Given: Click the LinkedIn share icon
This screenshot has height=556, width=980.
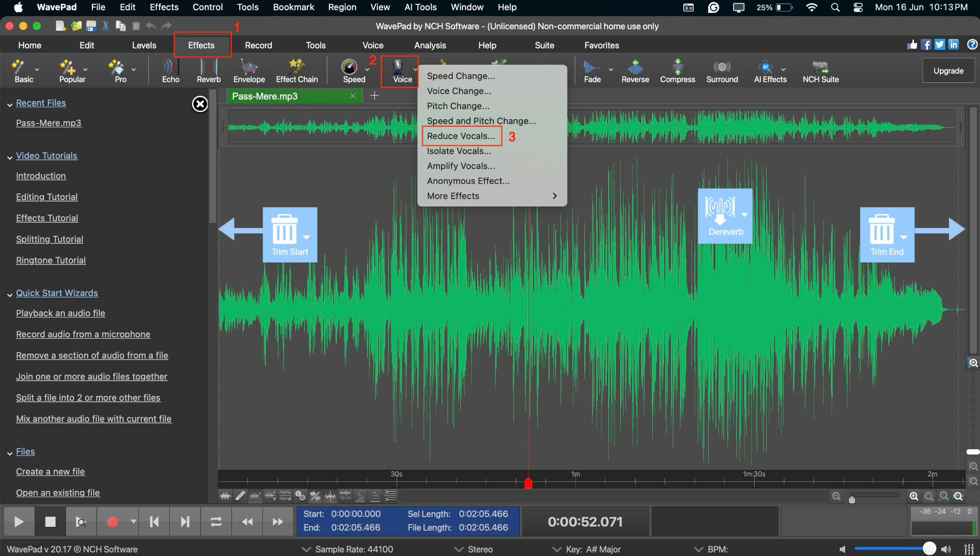Looking at the screenshot, I should [953, 45].
